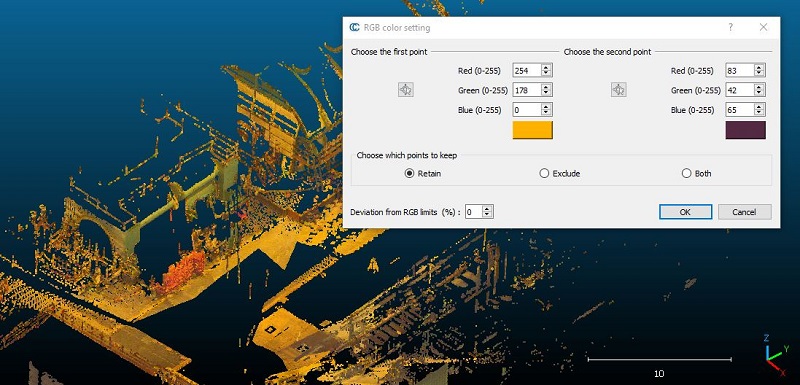800x385 pixels.
Task: Decrease first point Blue value
Action: [x=546, y=113]
